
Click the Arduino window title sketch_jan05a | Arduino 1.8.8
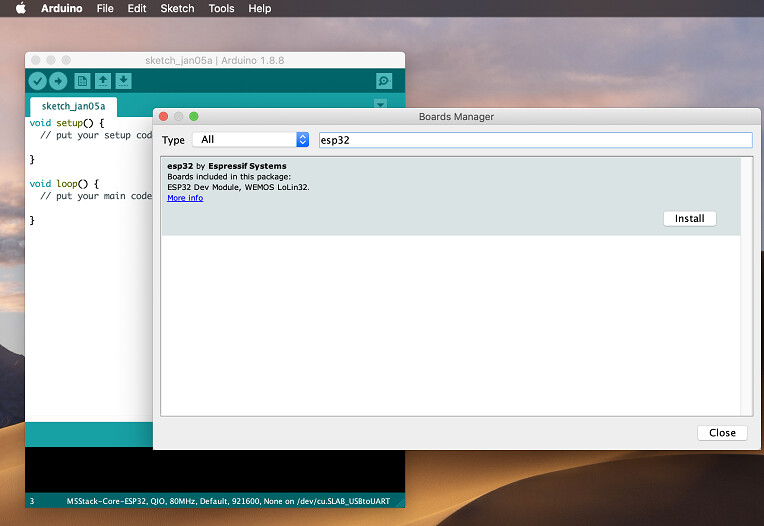tap(214, 60)
